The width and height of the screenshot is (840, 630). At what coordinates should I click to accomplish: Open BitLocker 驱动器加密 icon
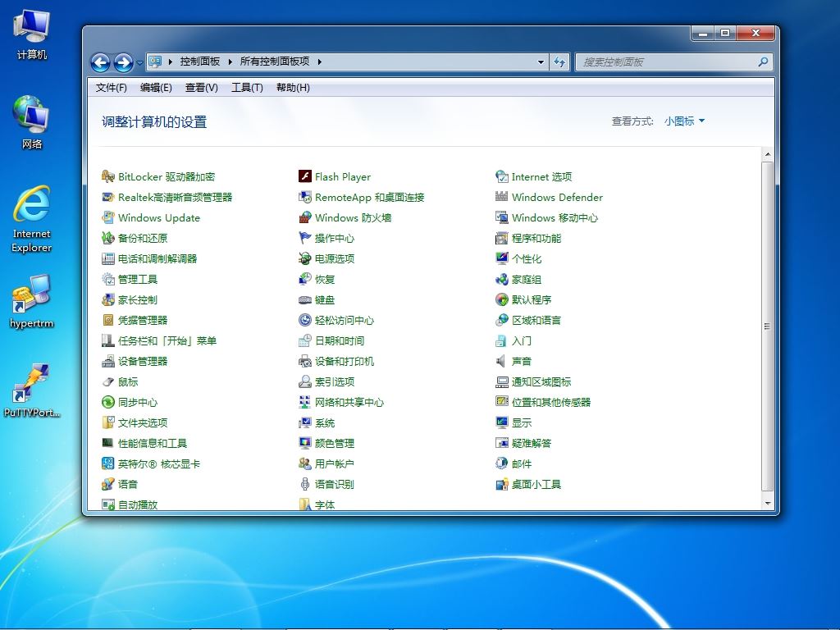(108, 176)
